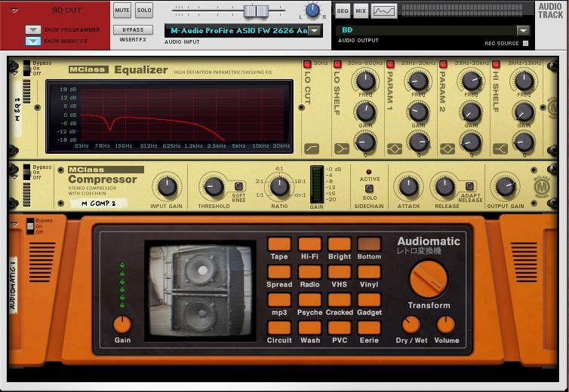Screen dimensions: 569x392
Task: Click the Audiomatic speaker cabinet display
Action: (x=201, y=290)
